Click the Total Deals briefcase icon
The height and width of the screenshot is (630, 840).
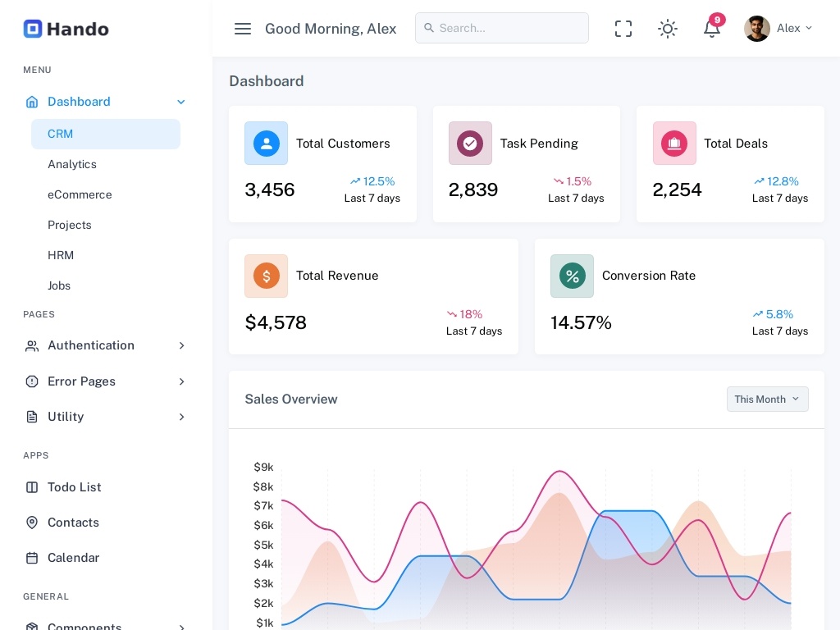point(674,143)
